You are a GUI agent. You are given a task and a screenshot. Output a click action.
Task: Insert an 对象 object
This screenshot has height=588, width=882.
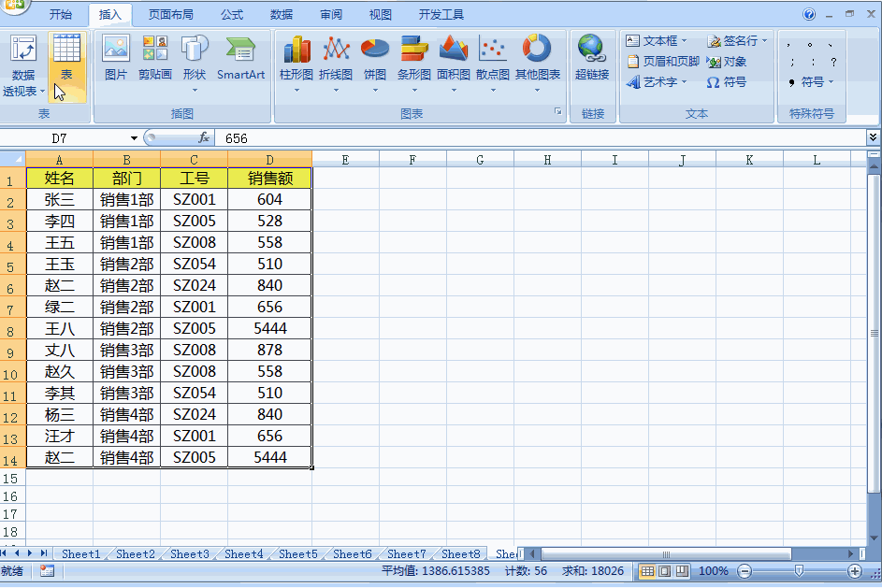[x=727, y=62]
